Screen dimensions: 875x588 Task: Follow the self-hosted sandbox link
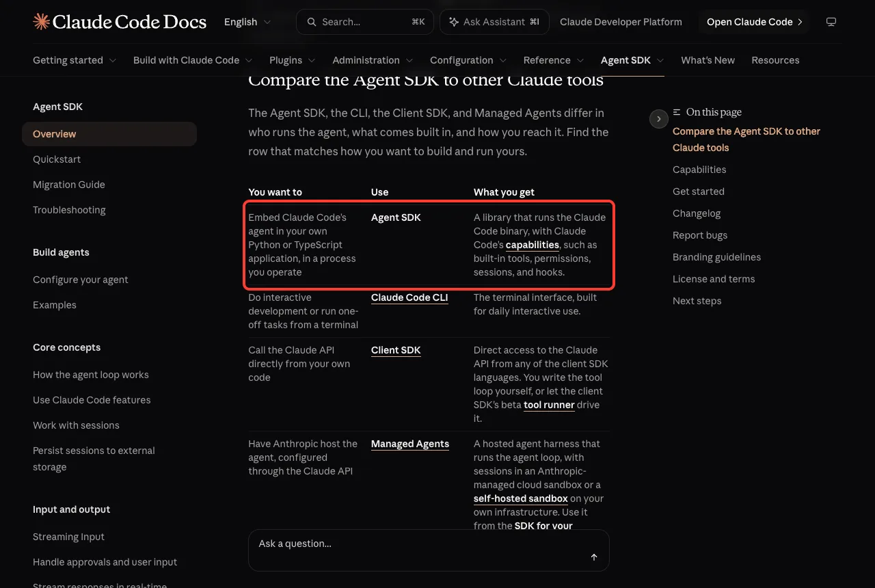point(521,498)
